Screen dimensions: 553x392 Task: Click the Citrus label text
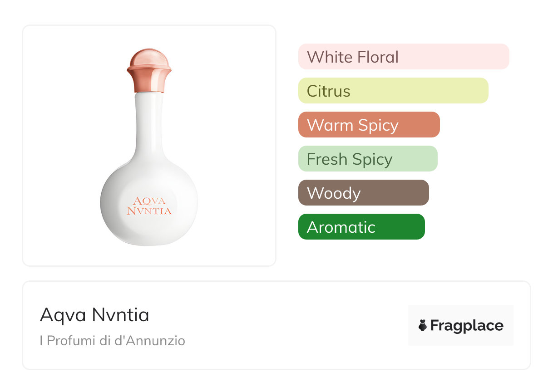click(328, 91)
